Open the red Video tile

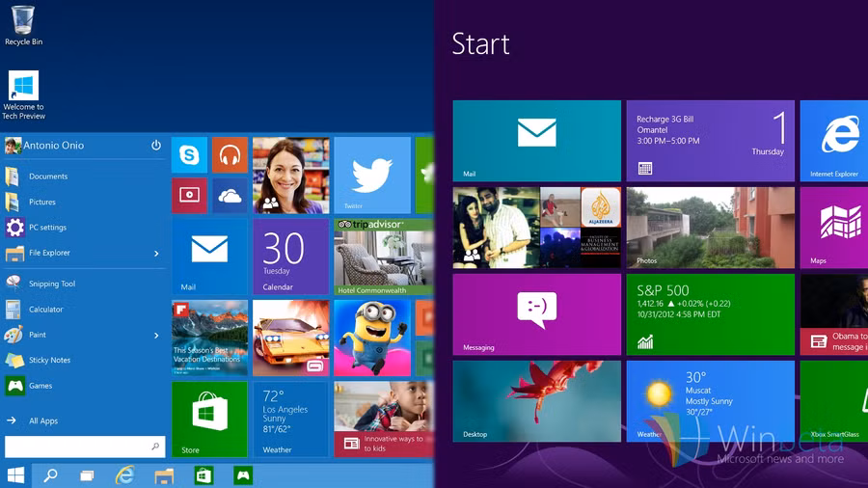point(189,196)
